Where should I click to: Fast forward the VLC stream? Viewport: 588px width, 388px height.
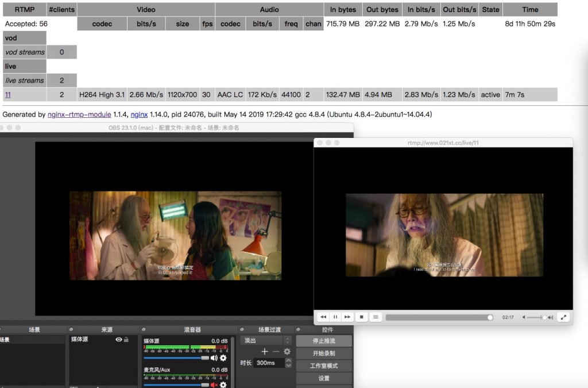[x=347, y=317]
